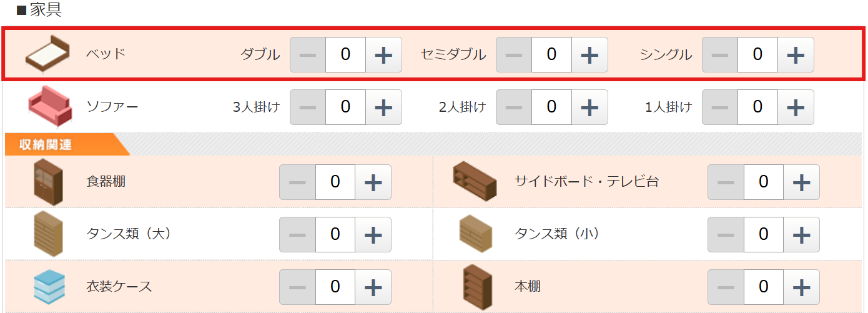Decrease 2人掛け sofa count with minus

click(x=514, y=107)
